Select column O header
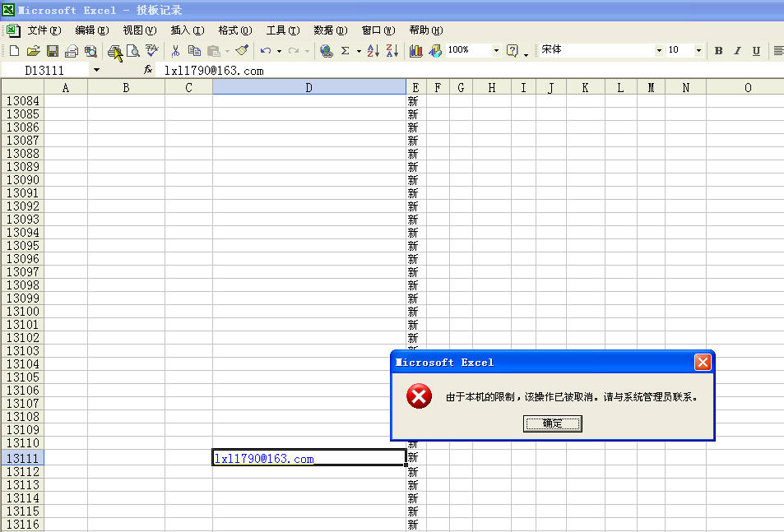Viewport: 784px width, 532px height. pyautogui.click(x=745, y=87)
